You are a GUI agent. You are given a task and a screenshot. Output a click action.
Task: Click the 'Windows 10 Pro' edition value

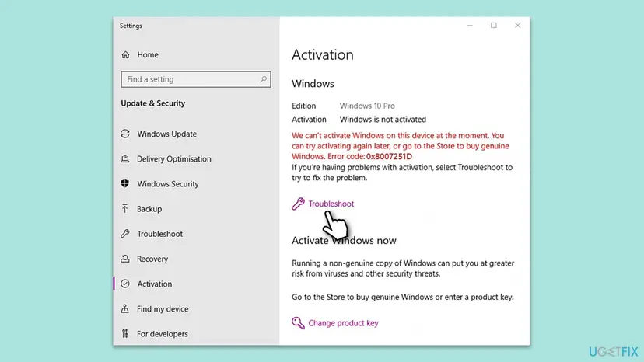click(367, 106)
